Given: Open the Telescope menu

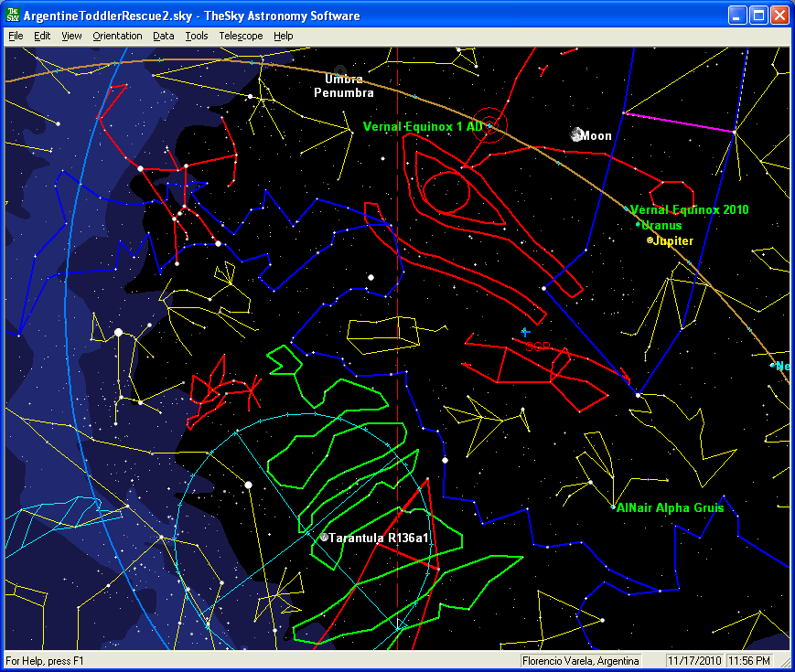Looking at the screenshot, I should pos(241,36).
